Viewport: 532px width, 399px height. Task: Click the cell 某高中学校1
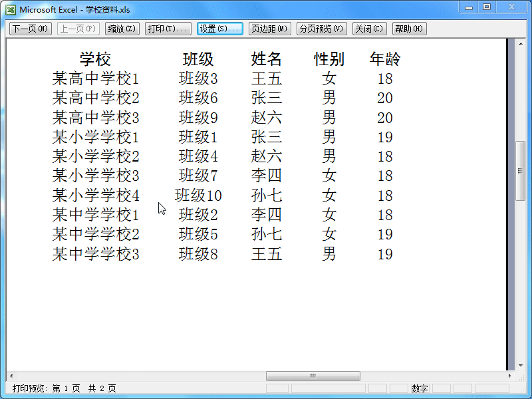(x=96, y=78)
